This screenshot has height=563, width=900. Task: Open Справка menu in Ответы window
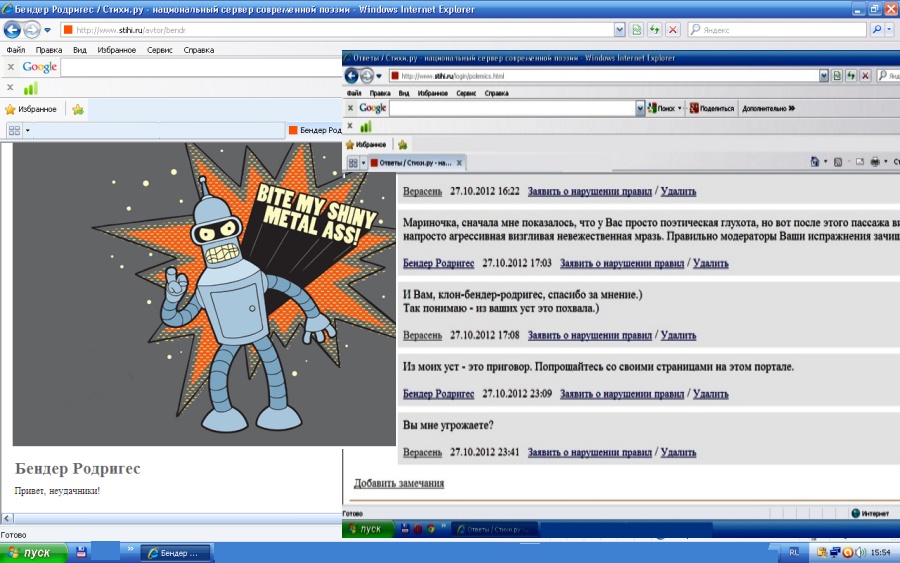coord(496,93)
